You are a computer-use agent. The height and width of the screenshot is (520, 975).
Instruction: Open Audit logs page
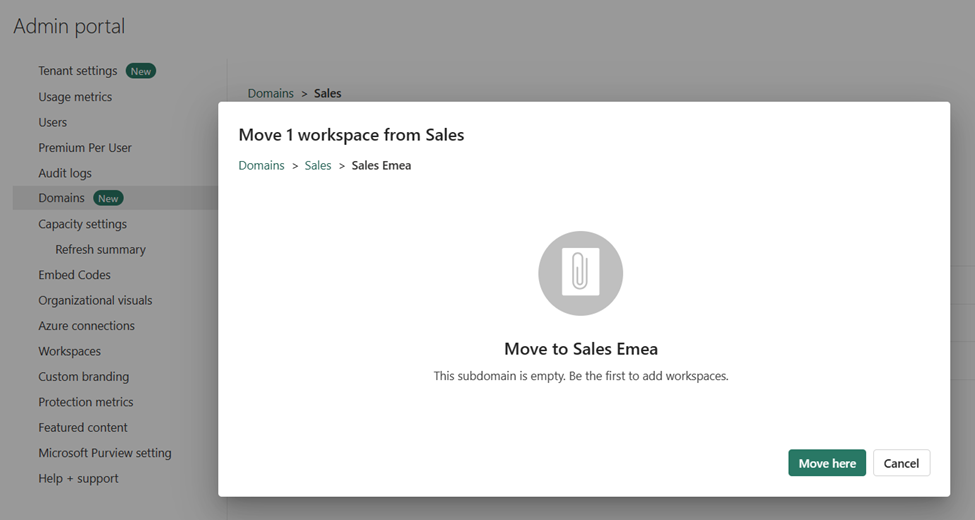[x=65, y=173]
